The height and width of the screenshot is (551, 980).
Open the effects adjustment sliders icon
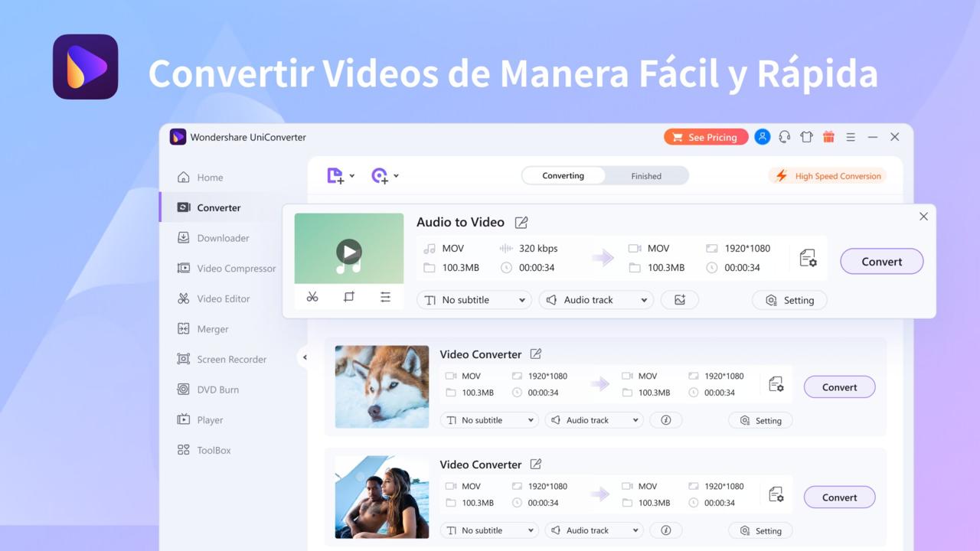[385, 297]
